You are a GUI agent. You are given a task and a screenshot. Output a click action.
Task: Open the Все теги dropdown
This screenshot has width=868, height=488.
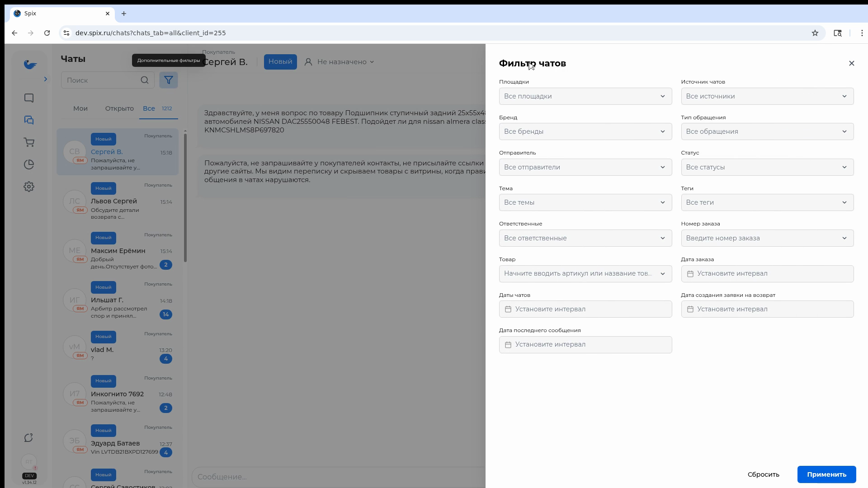767,202
